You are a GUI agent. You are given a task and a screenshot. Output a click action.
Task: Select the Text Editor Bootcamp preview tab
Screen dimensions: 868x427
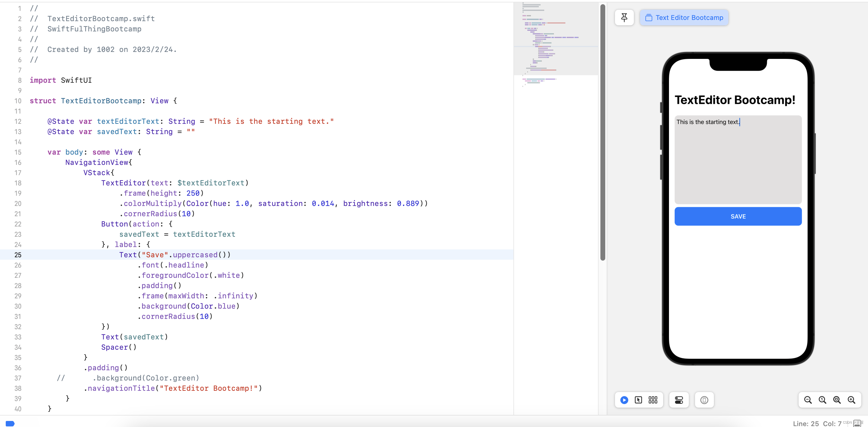[684, 18]
